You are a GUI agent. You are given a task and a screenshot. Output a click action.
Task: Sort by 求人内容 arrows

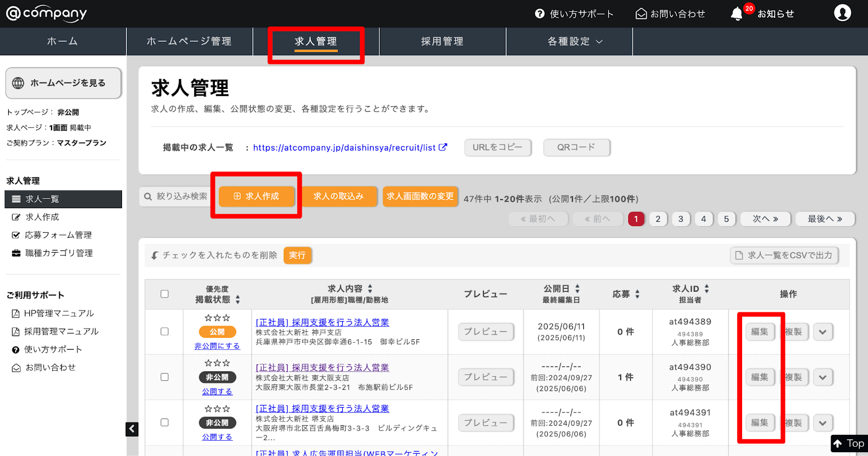click(370, 288)
